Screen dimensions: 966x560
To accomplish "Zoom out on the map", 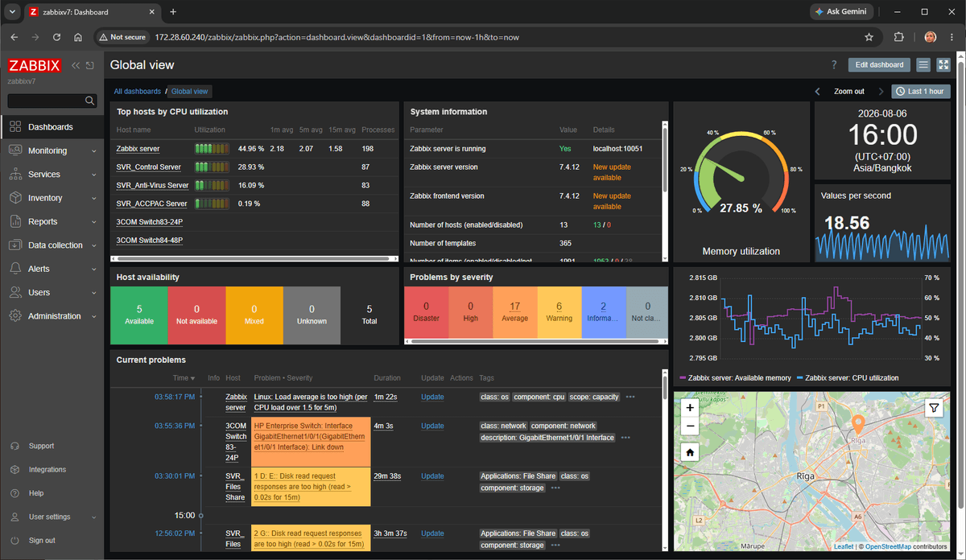I will pos(690,426).
